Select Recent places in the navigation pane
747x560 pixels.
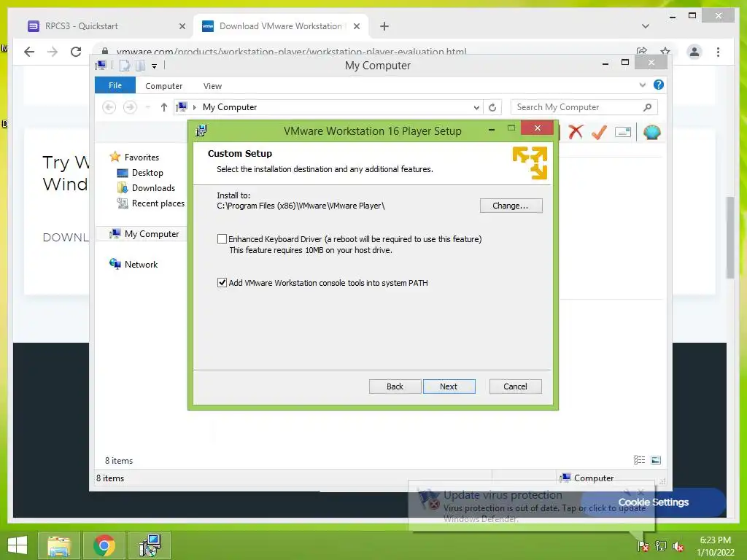point(158,203)
